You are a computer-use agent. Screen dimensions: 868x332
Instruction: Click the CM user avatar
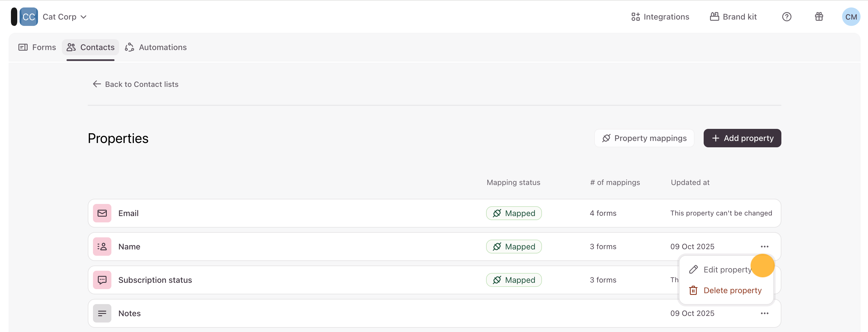click(x=850, y=17)
